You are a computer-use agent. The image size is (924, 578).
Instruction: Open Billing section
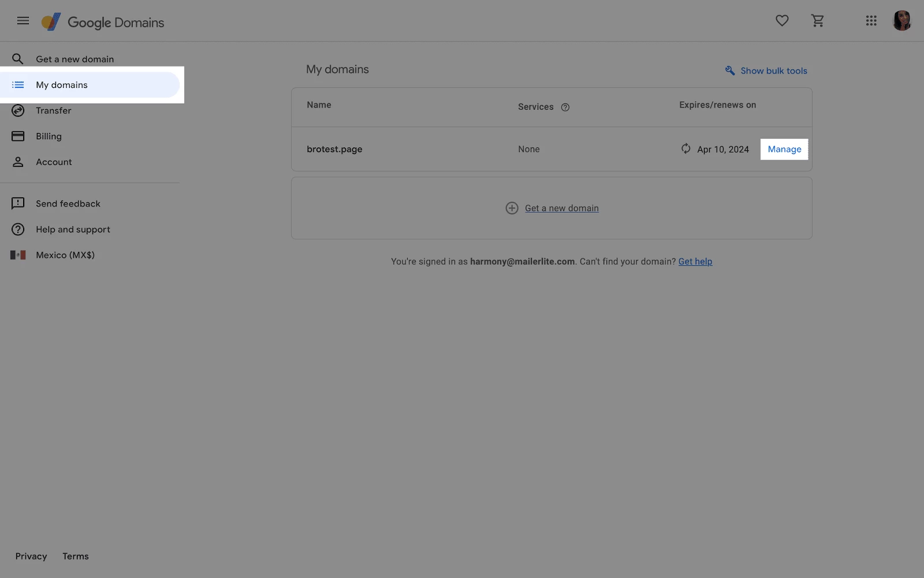coord(49,136)
